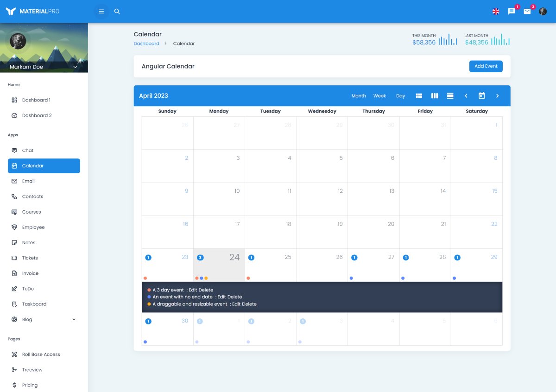Switch to the grid month view icon
This screenshot has width=556, height=392.
(419, 96)
